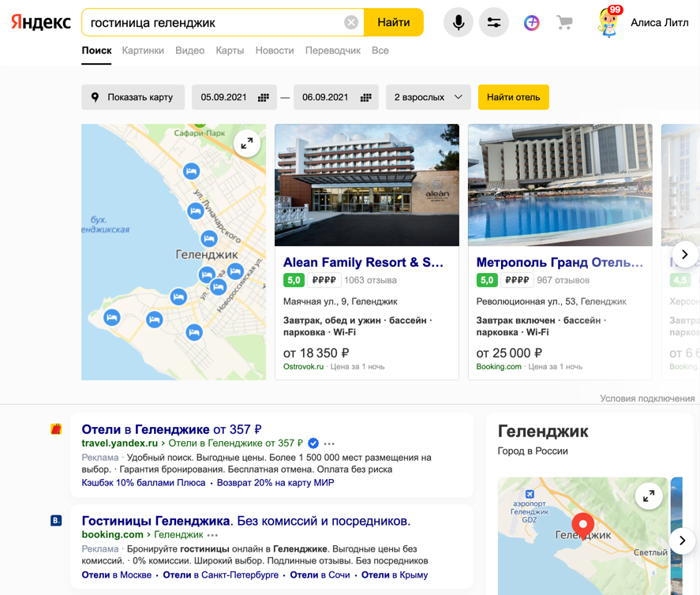Click into the search input field
Viewport: 700px width, 595px height.
[x=213, y=23]
